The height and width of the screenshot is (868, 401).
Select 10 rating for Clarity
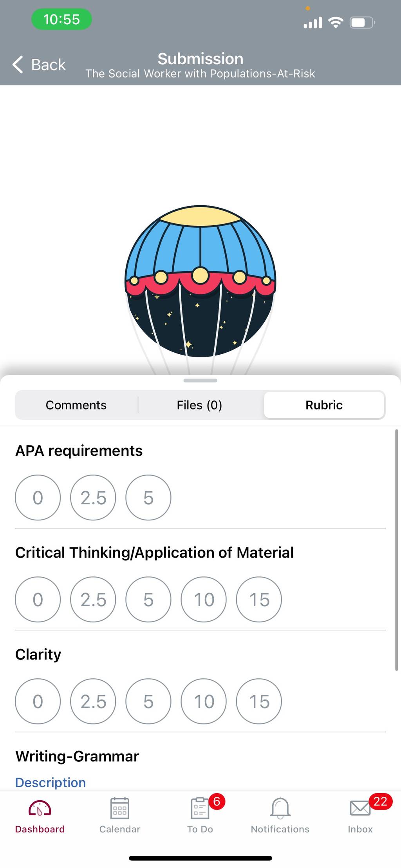204,701
